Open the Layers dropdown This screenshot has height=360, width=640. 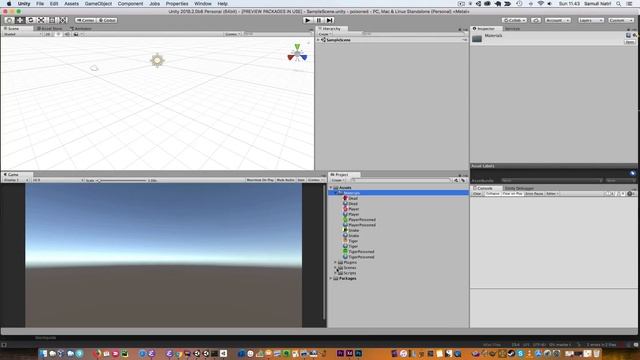591,20
